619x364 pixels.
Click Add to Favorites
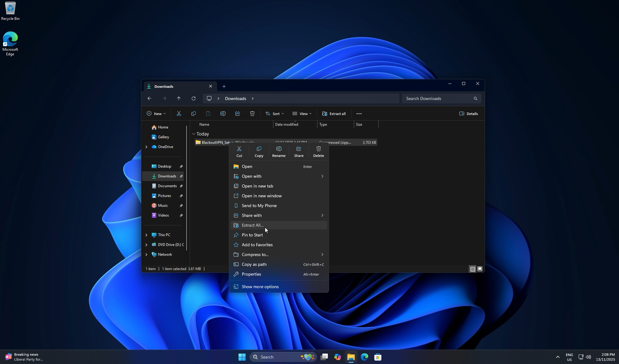[257, 245]
